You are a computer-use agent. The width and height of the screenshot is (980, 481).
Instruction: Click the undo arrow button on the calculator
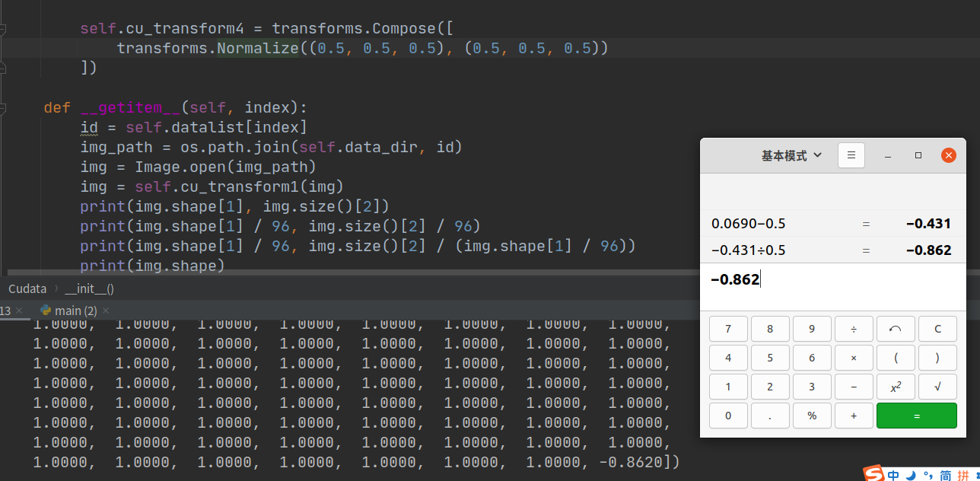tap(896, 328)
